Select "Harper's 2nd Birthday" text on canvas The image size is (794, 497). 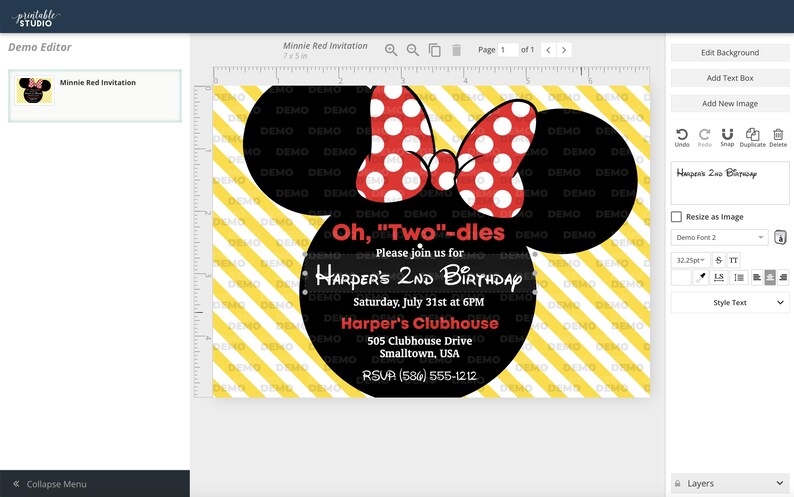coord(419,277)
